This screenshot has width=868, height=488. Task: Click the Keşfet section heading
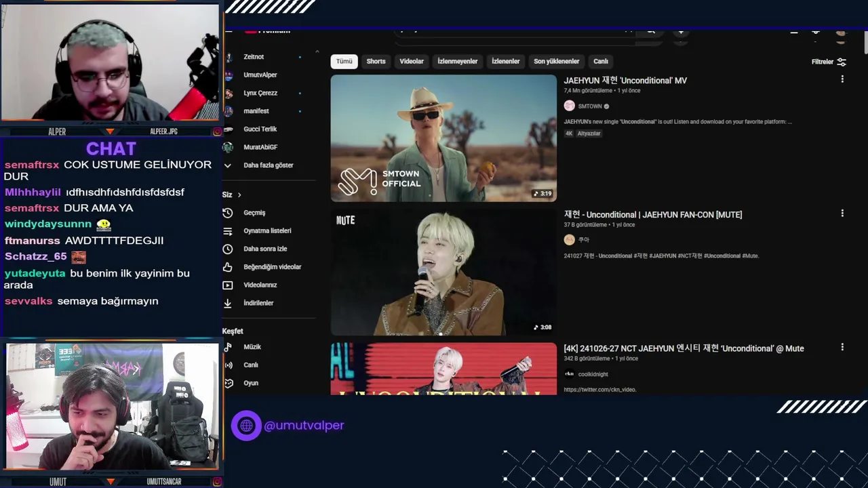click(233, 331)
